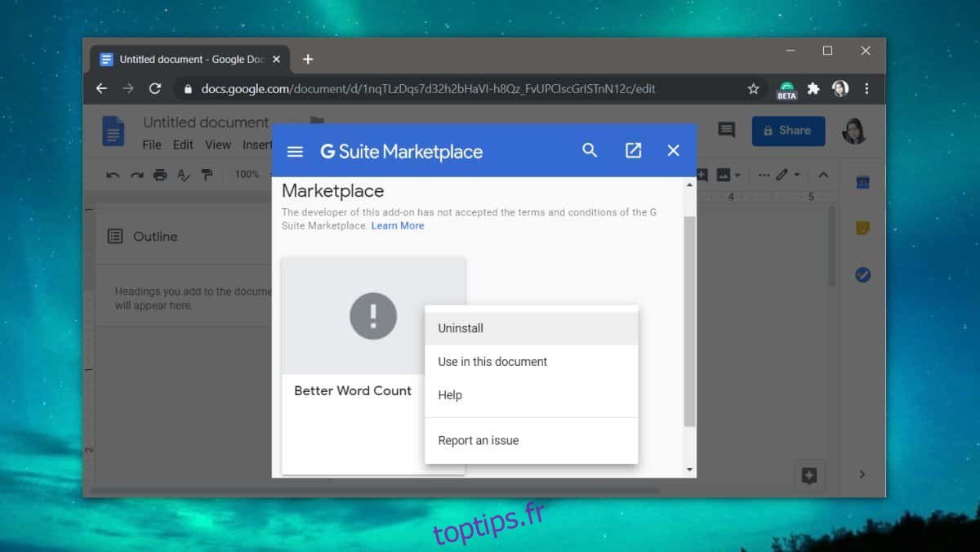Open the G Suite Marketplace hamburger menu
Viewport: 980px width, 552px height.
[x=295, y=151]
